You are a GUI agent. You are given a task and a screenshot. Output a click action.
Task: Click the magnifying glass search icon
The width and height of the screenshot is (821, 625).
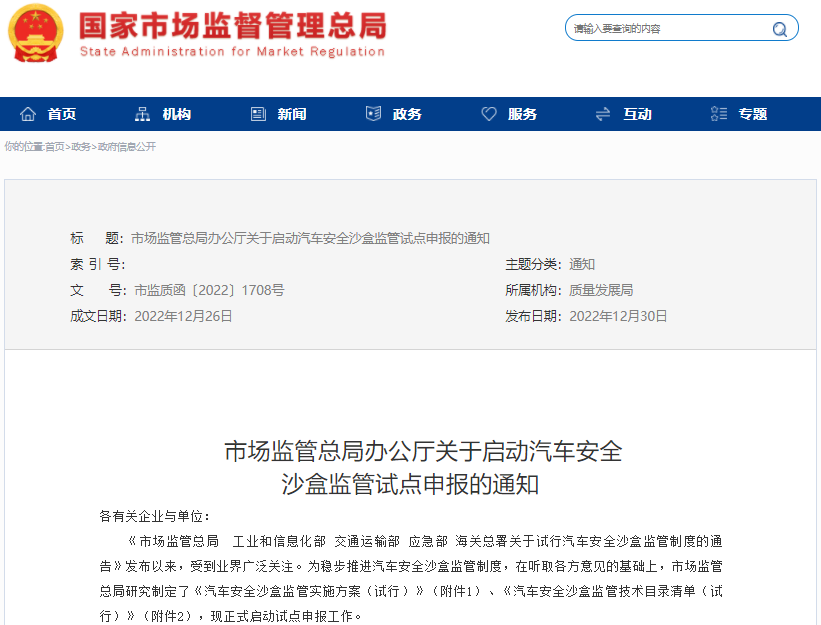pyautogui.click(x=779, y=28)
